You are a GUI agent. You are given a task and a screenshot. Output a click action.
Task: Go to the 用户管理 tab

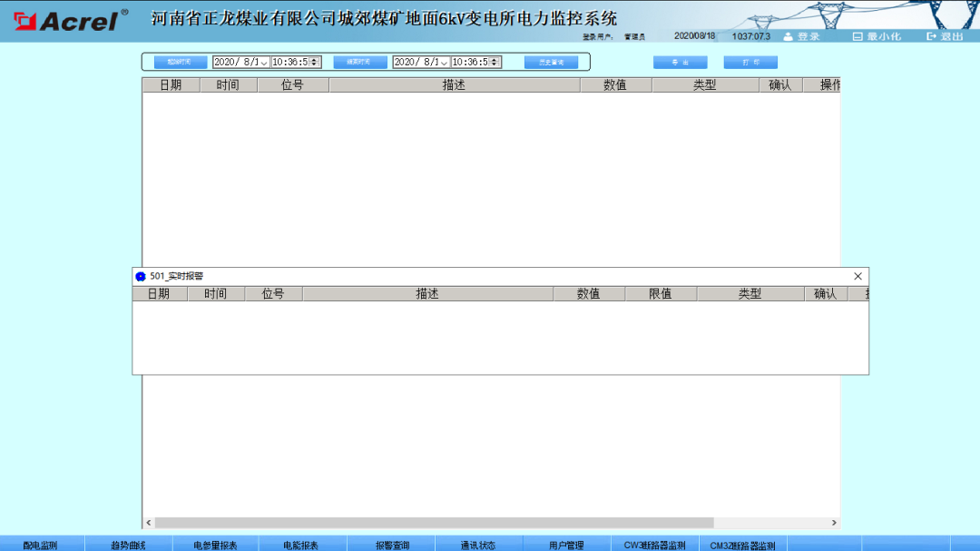(x=566, y=545)
